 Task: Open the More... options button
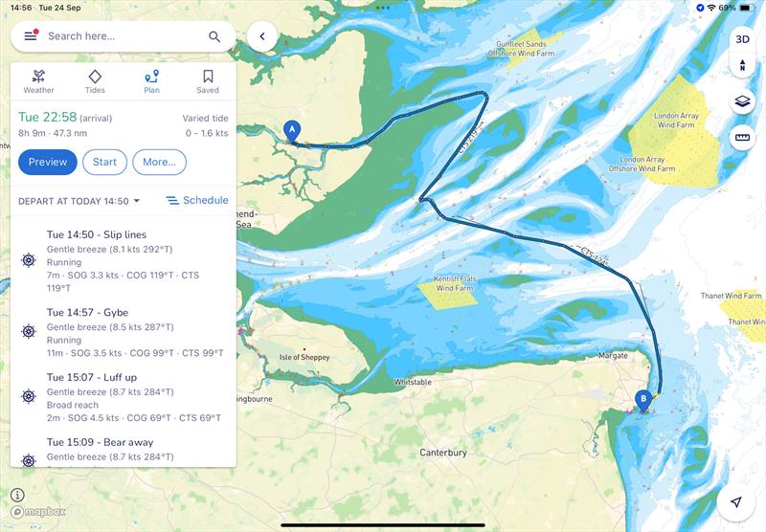[159, 162]
